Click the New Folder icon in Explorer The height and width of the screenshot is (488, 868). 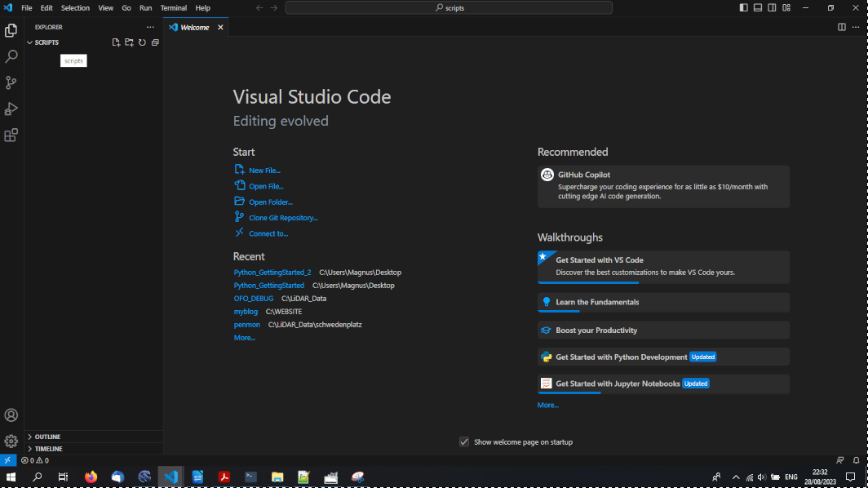[x=129, y=42]
